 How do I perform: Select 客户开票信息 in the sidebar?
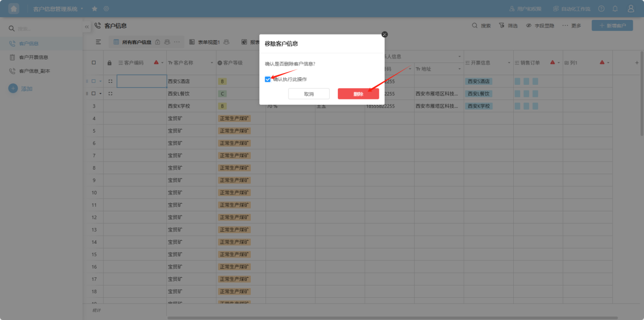point(33,57)
